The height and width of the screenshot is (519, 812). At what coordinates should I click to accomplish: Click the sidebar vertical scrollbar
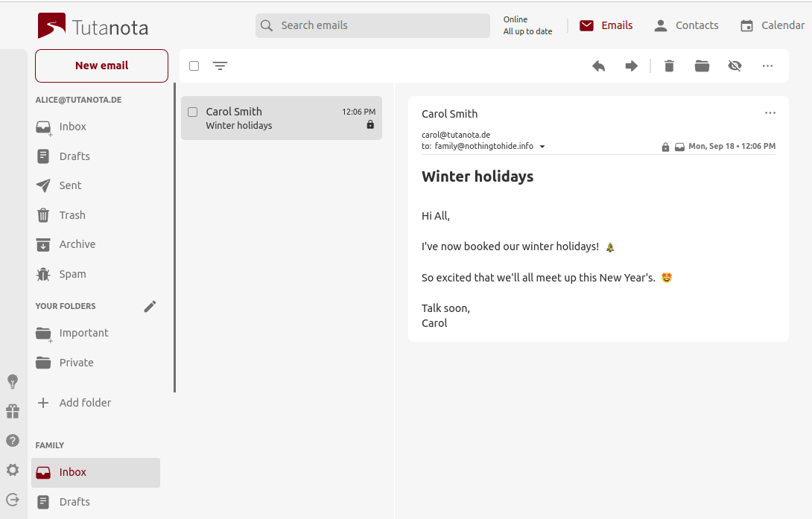pyautogui.click(x=175, y=238)
